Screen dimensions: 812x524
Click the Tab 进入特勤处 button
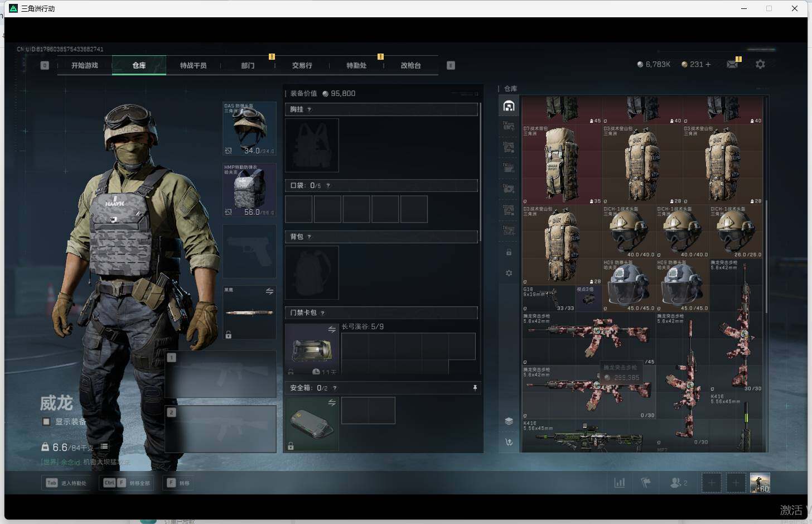67,483
